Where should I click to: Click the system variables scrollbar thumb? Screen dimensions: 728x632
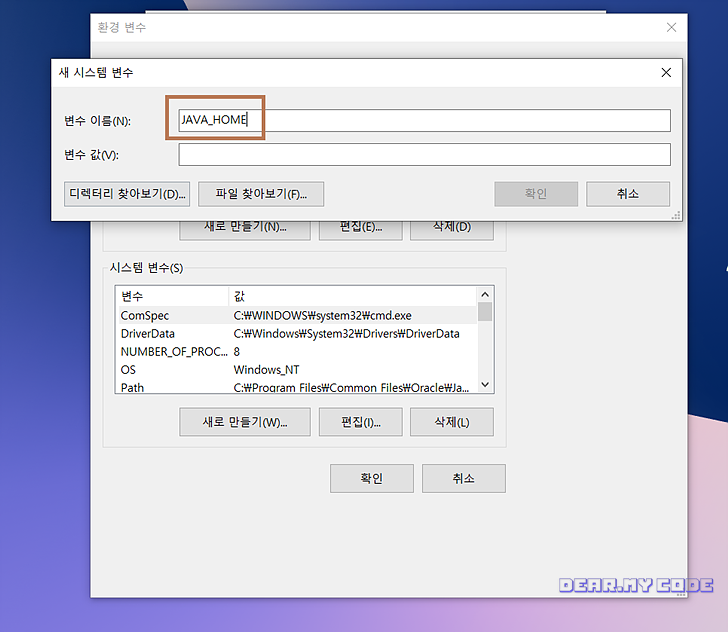point(485,312)
